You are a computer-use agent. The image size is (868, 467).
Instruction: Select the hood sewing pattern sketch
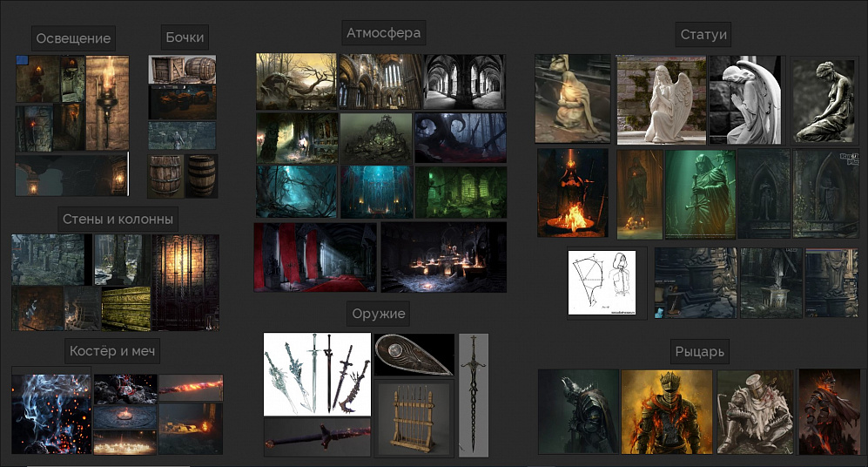(602, 282)
